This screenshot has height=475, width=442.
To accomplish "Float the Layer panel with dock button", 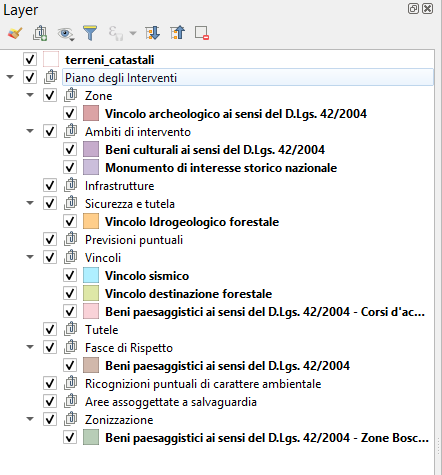I will coord(413,8).
